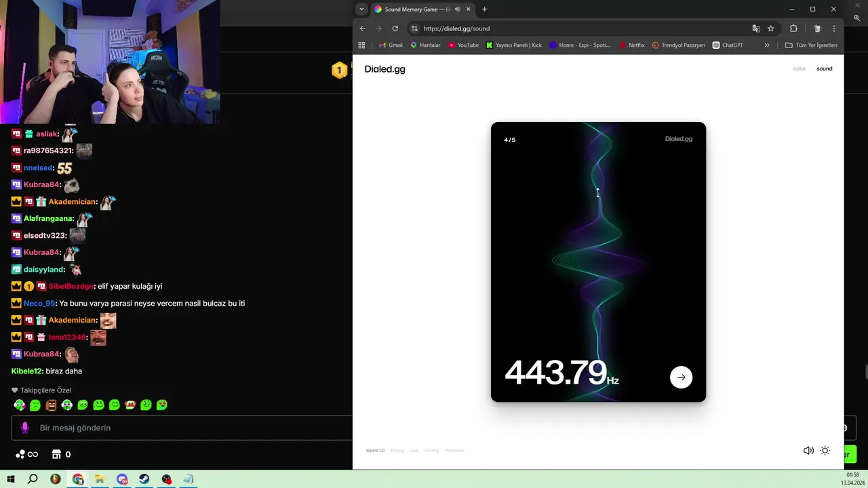
Task: Select the sound game mode link
Action: tap(824, 68)
